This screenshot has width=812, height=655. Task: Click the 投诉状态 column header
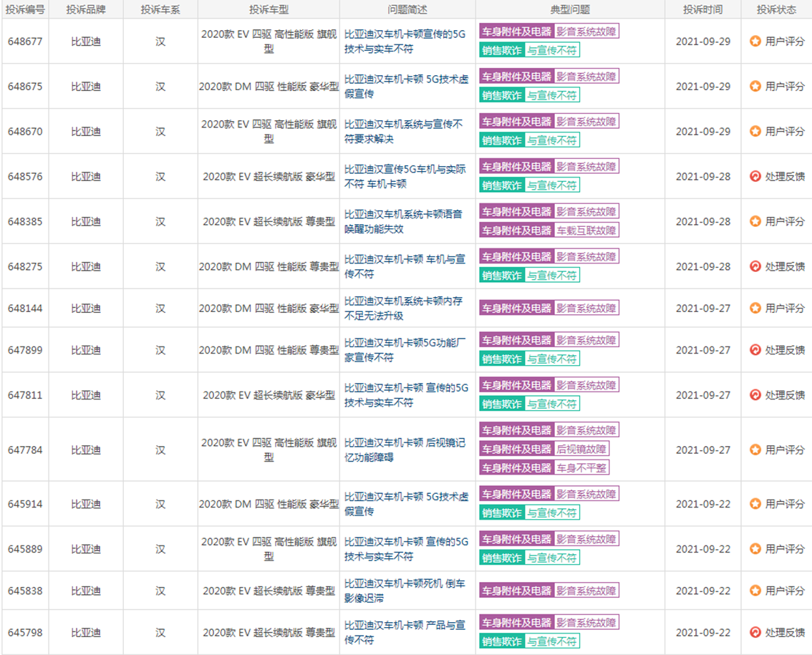tap(776, 9)
